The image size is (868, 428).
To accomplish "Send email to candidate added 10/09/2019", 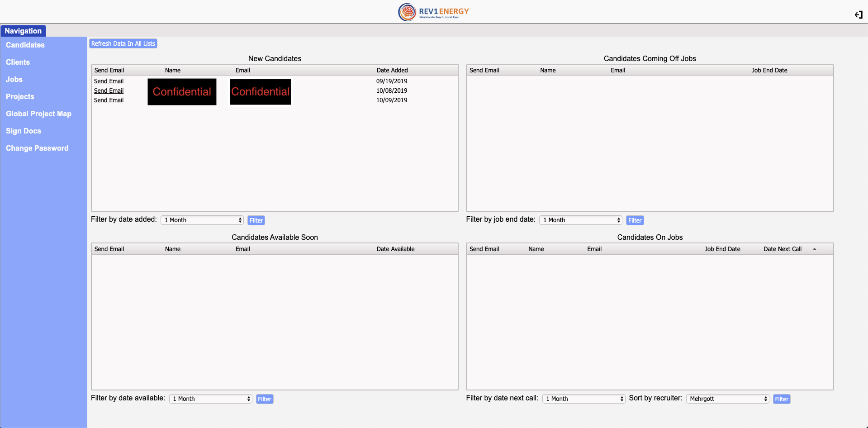I will 109,100.
